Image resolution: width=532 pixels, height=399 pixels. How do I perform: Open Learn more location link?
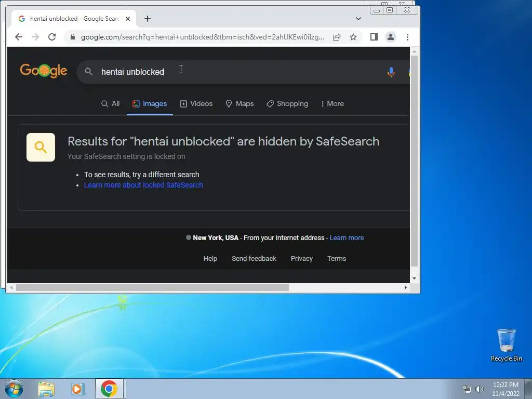coord(347,238)
